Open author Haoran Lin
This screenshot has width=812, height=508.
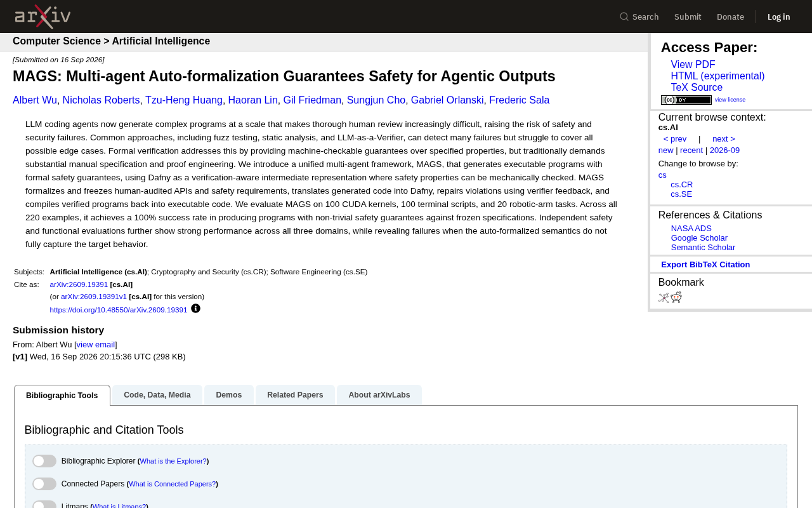click(253, 100)
